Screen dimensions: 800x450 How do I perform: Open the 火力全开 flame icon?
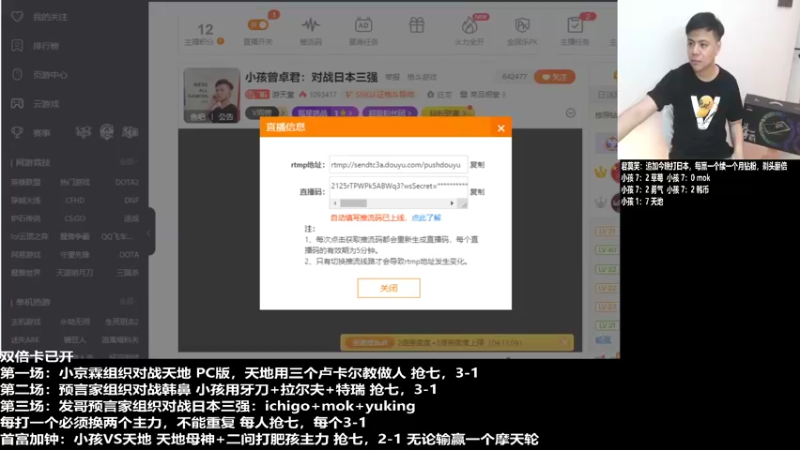pyautogui.click(x=469, y=25)
